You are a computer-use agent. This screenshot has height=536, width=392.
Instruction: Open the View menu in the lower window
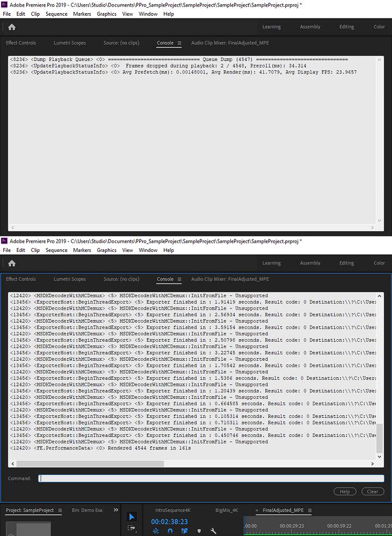coord(127,250)
